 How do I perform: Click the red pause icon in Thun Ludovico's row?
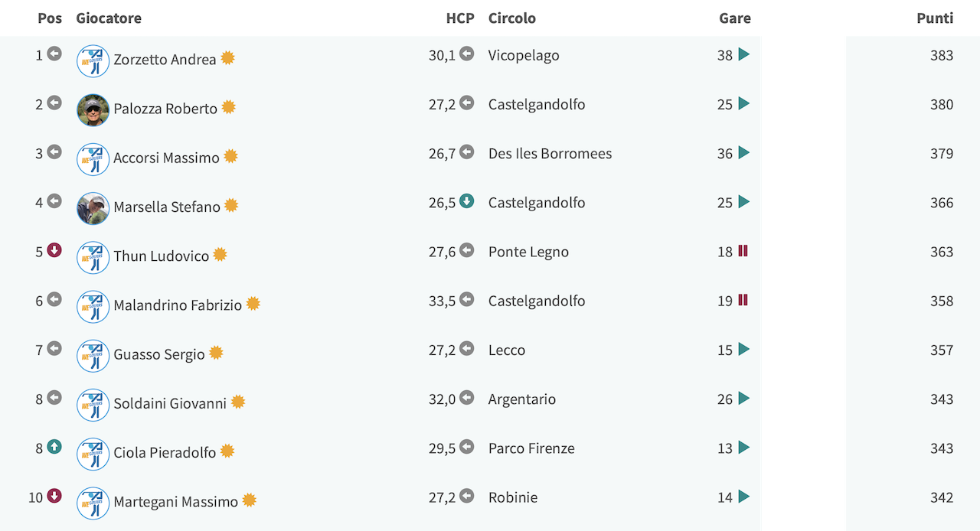[743, 251]
